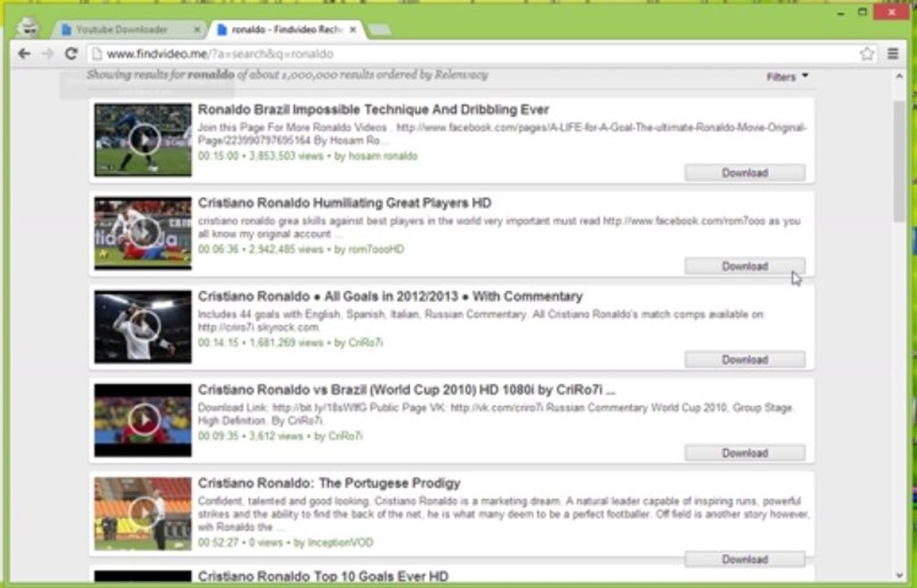This screenshot has height=588, width=917.
Task: Minimize the browser window
Action: click(841, 13)
